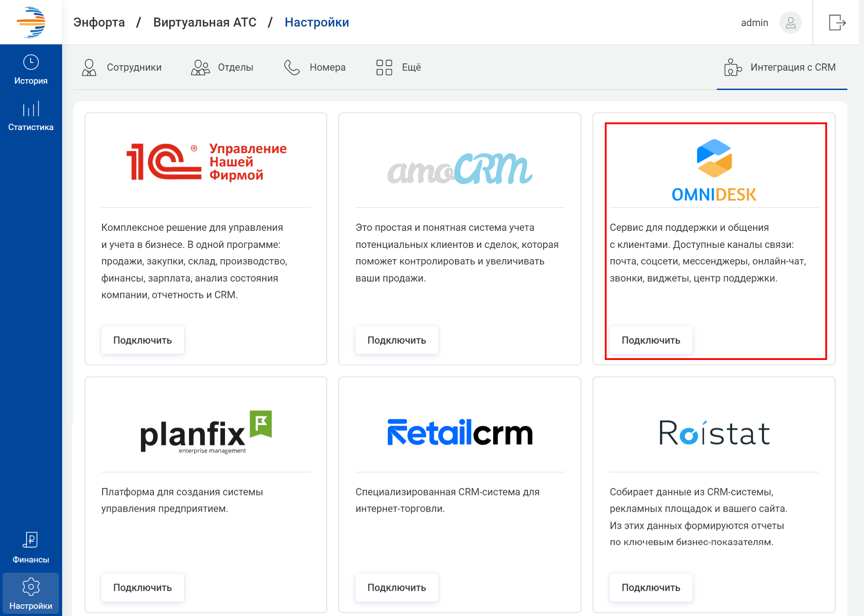
Task: Click Подключить for Roistat
Action: point(651,588)
